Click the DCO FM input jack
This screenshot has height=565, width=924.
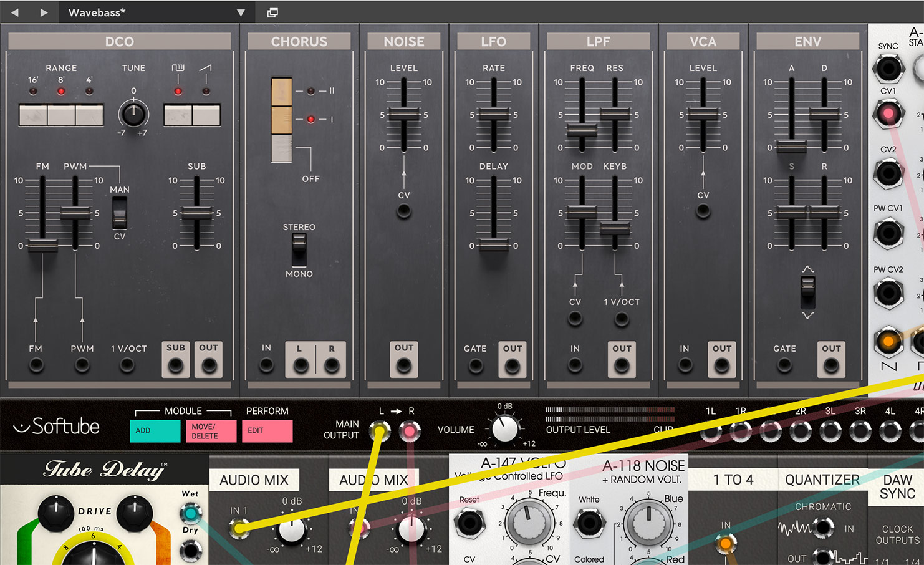(x=36, y=365)
